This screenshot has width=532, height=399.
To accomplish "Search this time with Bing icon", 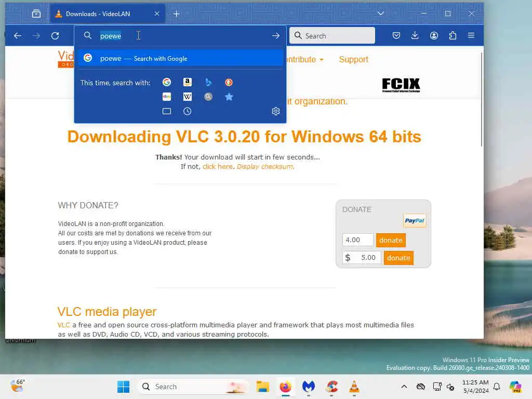I will [208, 82].
